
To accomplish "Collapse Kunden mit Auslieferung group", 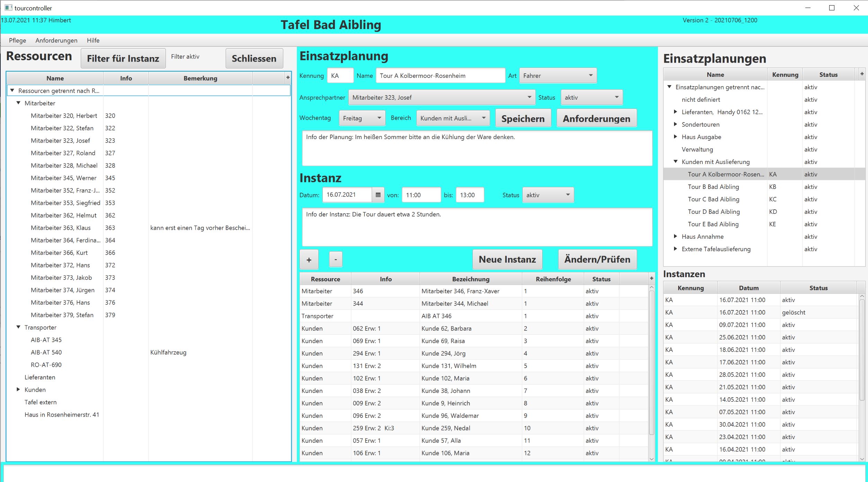I will click(675, 162).
